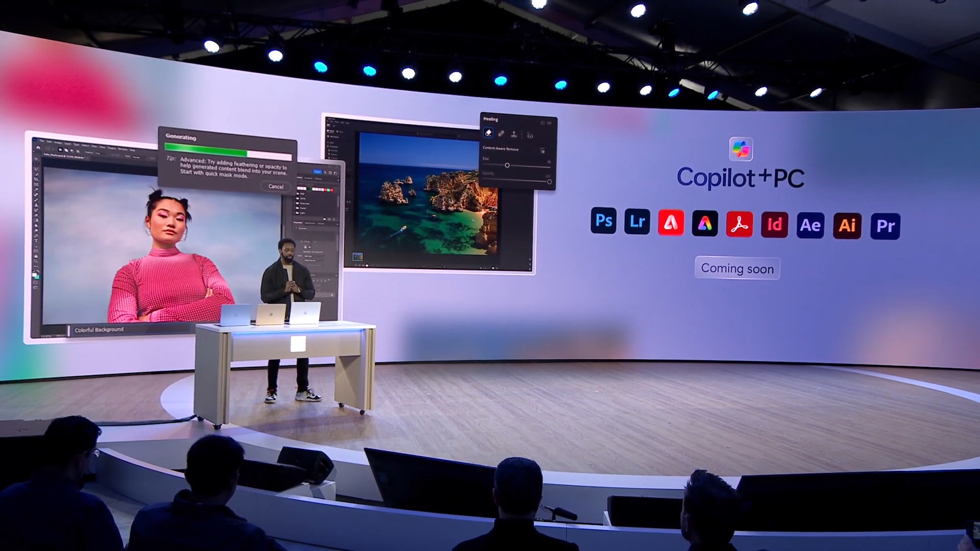
Task: Click the Illustrator Ai app icon
Action: click(x=847, y=226)
